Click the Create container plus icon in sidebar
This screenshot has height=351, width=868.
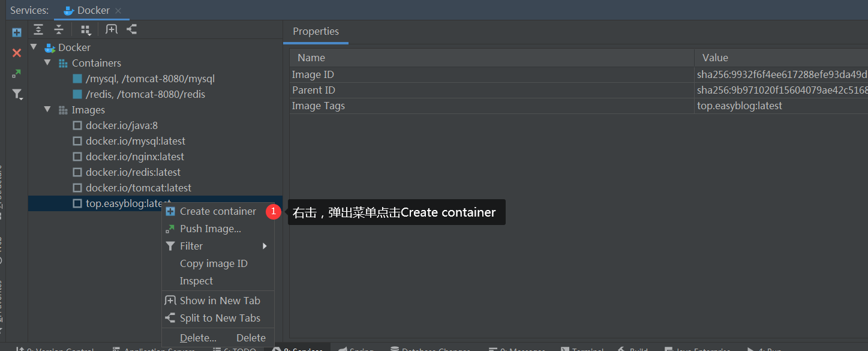point(17,32)
